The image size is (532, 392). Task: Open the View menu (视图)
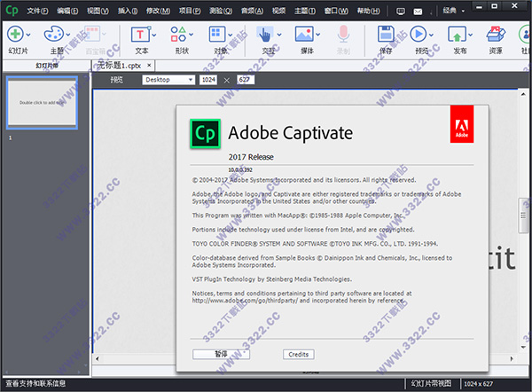98,11
